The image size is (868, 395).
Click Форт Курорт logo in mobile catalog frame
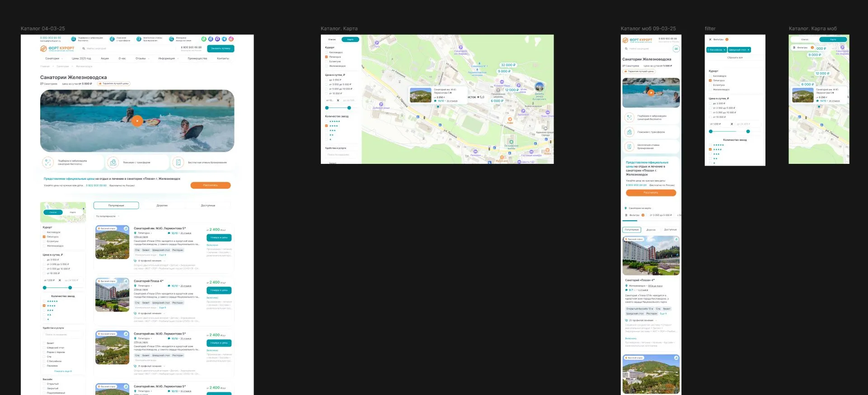coord(637,40)
